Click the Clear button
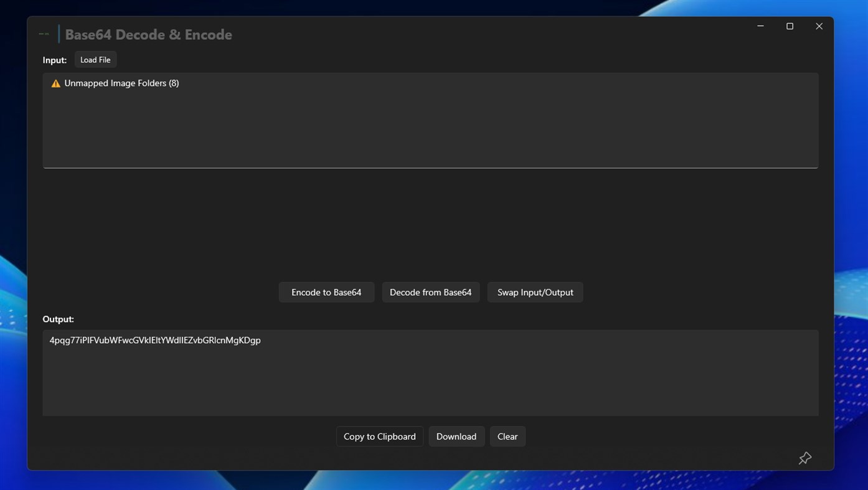Screen dimensions: 868x490 click(x=507, y=436)
